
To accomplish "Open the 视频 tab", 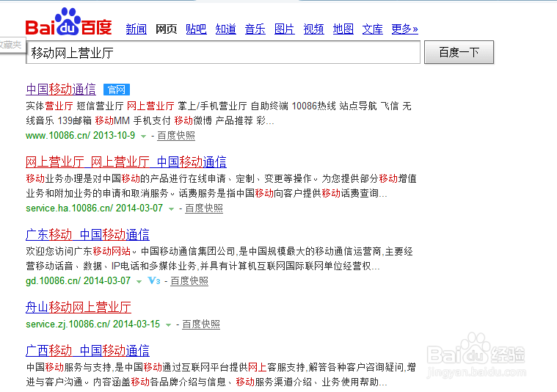I will [313, 29].
